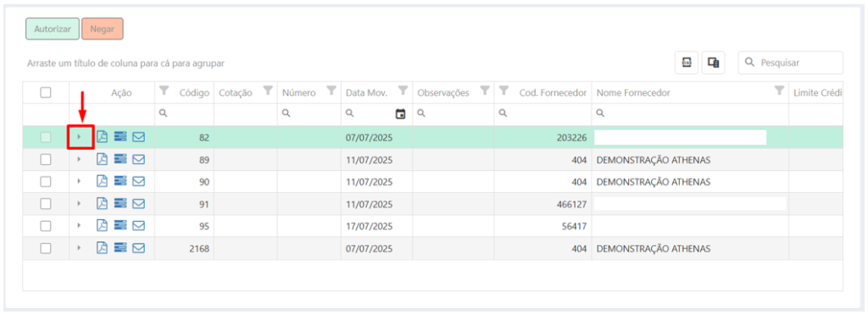
Task: Open Data Mov. column filter icon
Action: pos(403,90)
